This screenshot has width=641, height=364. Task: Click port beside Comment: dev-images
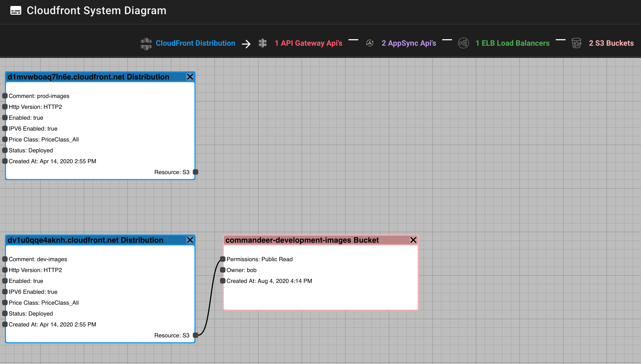[x=5, y=259]
